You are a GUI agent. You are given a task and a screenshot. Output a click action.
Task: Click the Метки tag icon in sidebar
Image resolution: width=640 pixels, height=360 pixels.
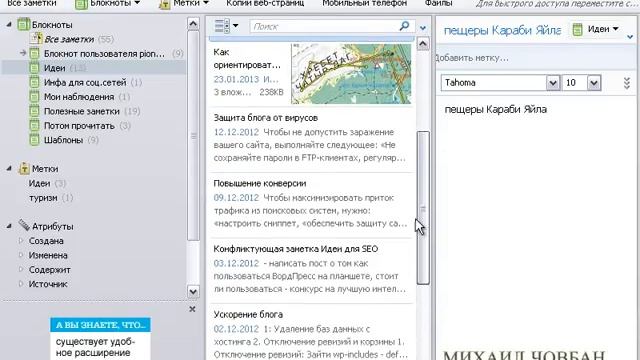(24, 168)
